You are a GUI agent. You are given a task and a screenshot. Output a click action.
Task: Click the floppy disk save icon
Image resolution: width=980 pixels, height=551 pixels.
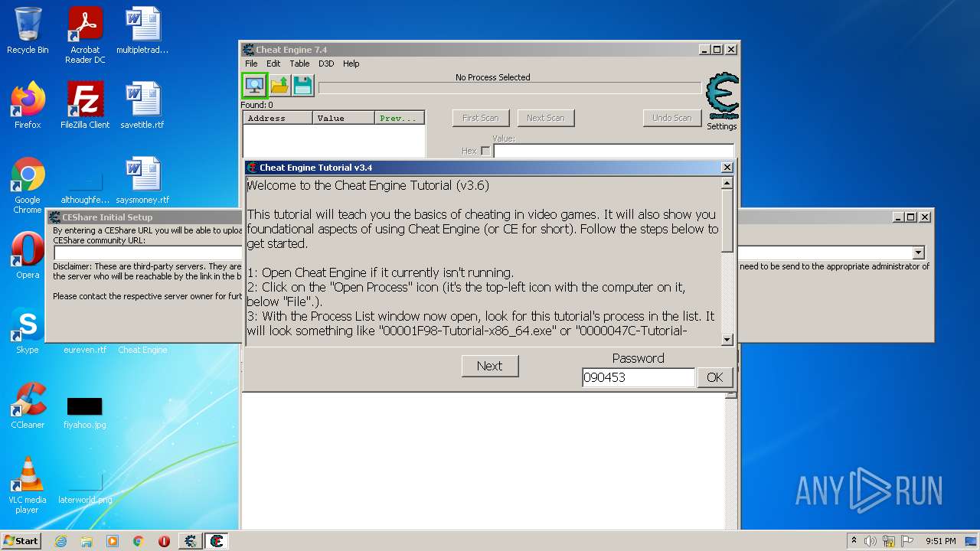tap(303, 85)
